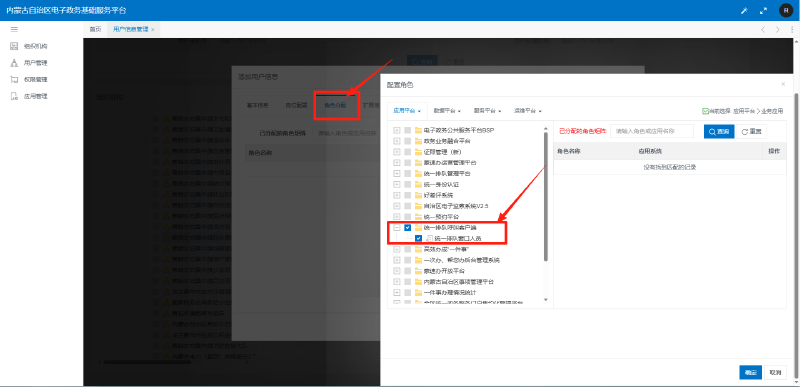Click the fullscreen expand icon in header
This screenshot has height=387, width=800.
(763, 11)
